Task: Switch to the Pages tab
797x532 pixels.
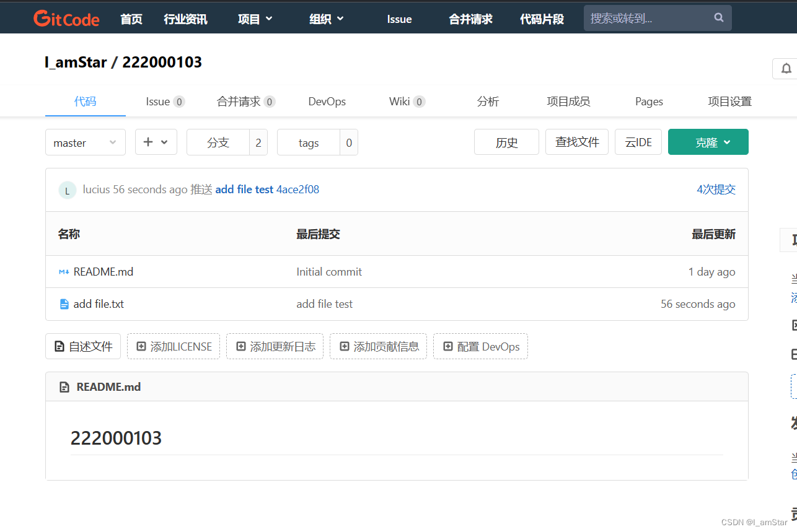Action: coord(649,102)
